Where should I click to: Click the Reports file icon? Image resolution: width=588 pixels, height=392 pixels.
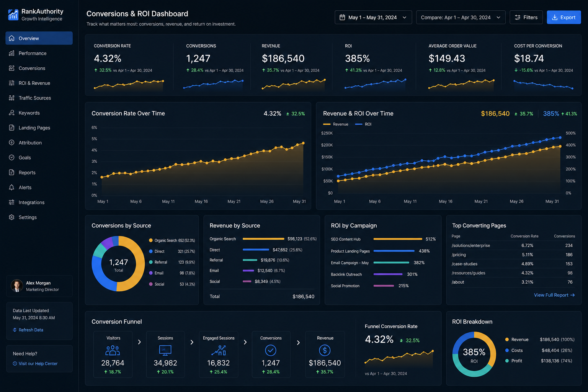11,173
